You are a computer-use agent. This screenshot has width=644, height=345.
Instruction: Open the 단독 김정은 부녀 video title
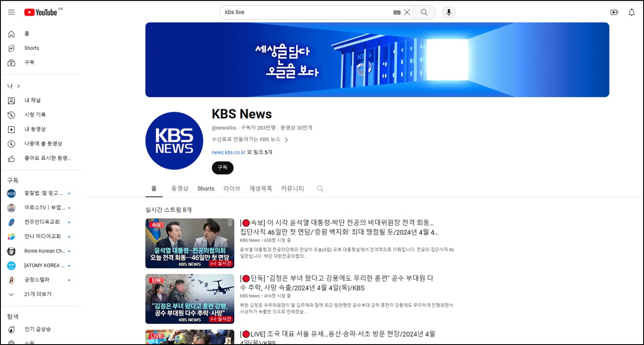tap(337, 283)
